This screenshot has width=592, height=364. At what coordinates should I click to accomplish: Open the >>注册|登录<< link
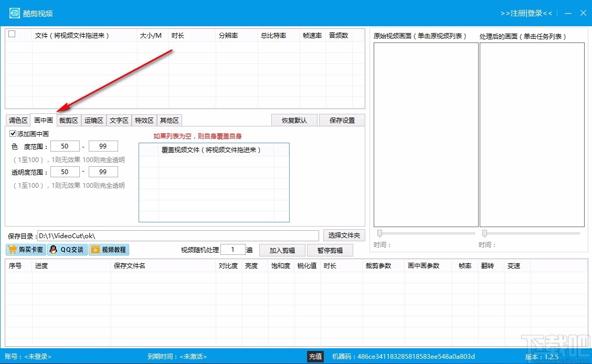tap(526, 14)
